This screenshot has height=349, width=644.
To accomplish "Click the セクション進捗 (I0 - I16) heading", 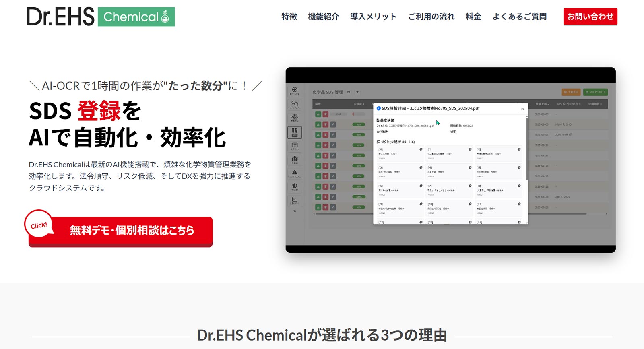I will tap(396, 142).
